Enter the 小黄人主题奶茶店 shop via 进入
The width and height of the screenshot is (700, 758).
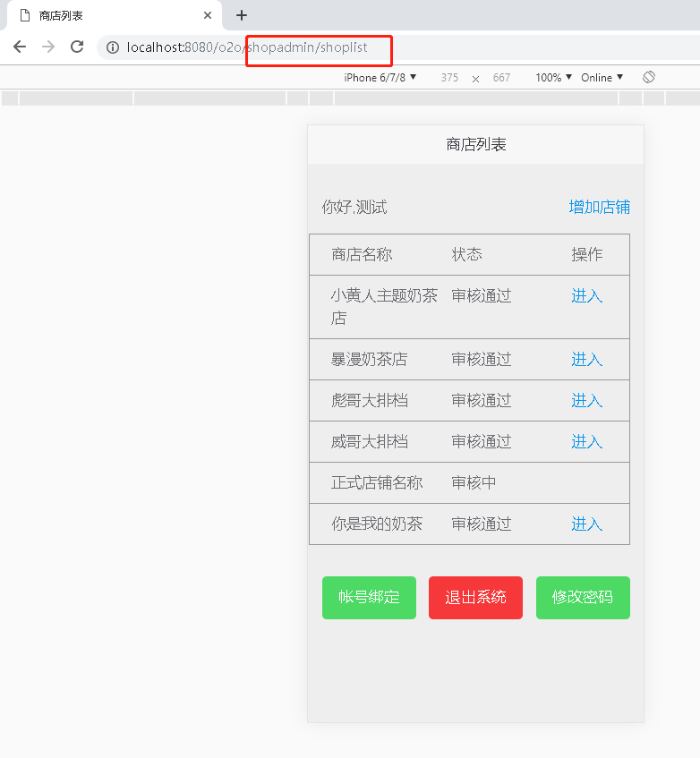(x=587, y=296)
